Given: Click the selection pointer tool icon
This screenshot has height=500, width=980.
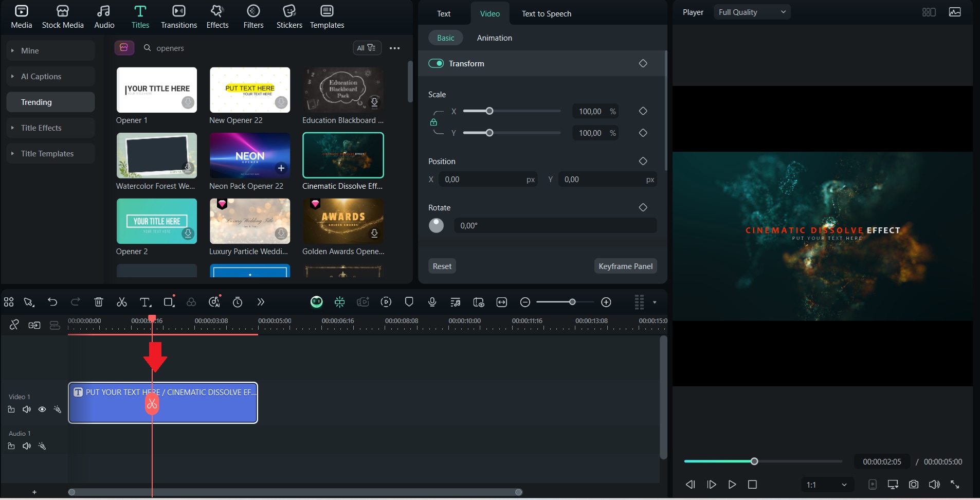Looking at the screenshot, I should (x=29, y=302).
